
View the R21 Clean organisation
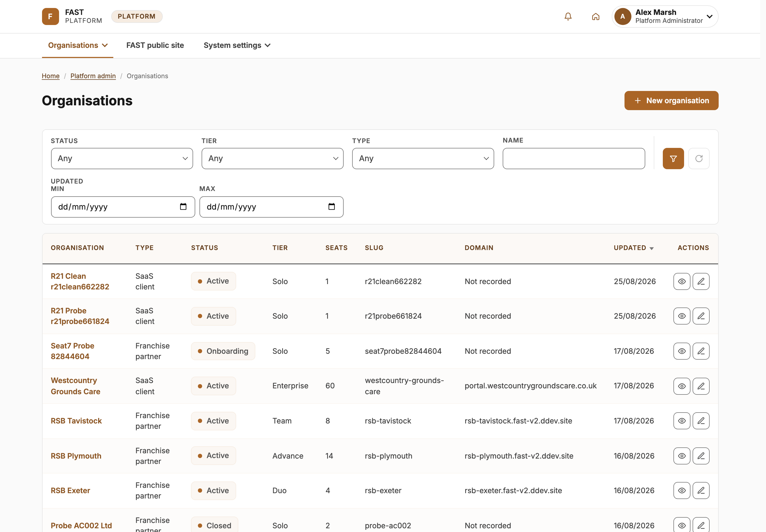pyautogui.click(x=682, y=281)
